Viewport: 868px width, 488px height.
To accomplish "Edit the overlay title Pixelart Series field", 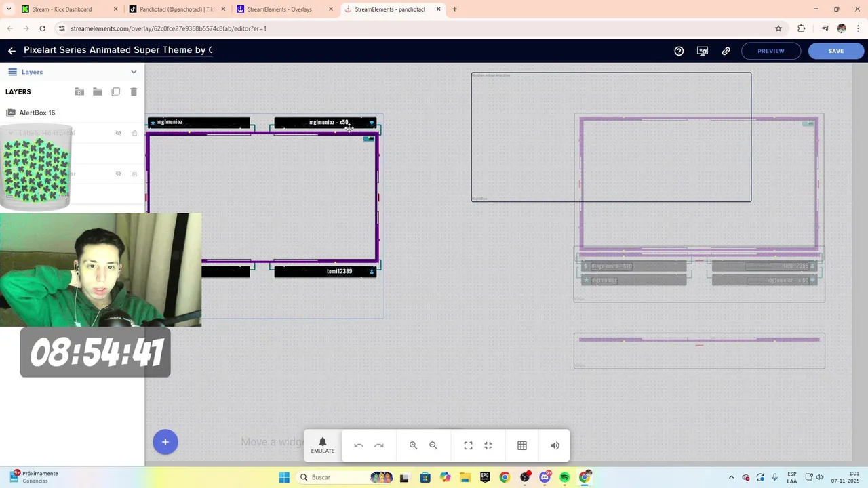I will coord(118,50).
